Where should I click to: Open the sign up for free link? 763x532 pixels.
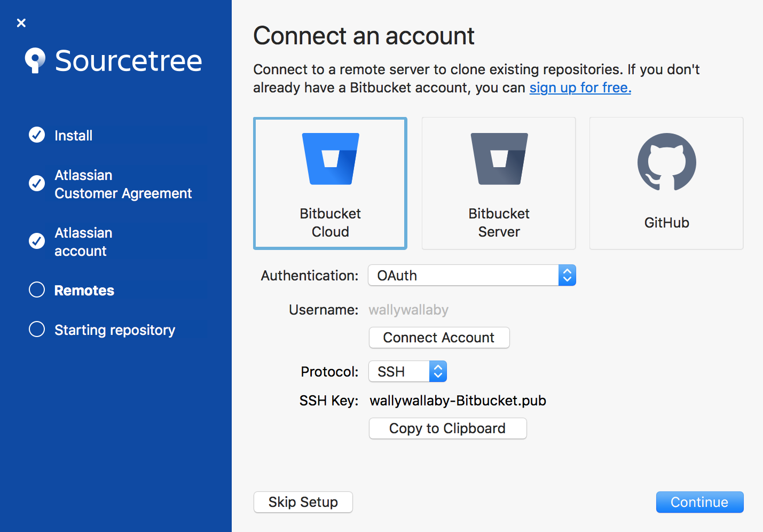tap(580, 87)
